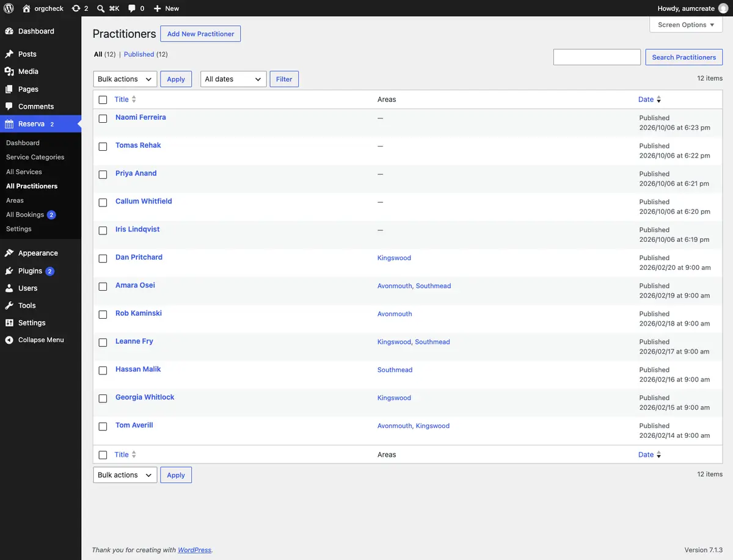Viewport: 733px width, 560px height.
Task: Focus the practitioner search input field
Action: pos(597,57)
